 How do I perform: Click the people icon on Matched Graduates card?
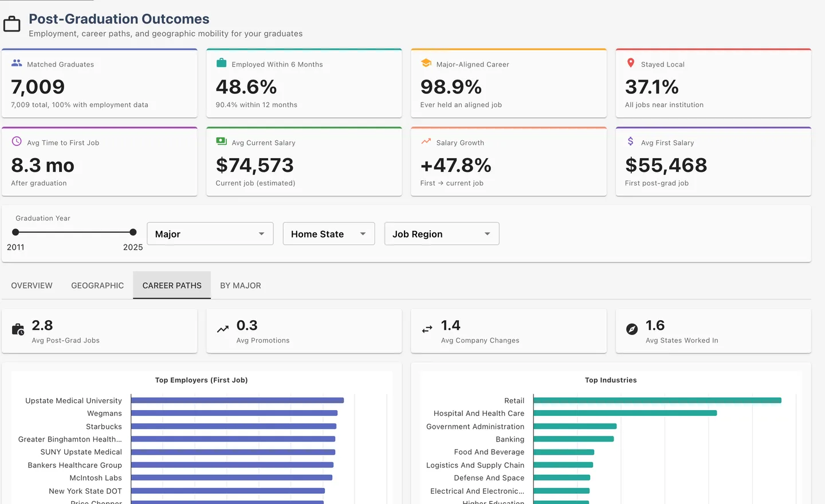point(17,63)
